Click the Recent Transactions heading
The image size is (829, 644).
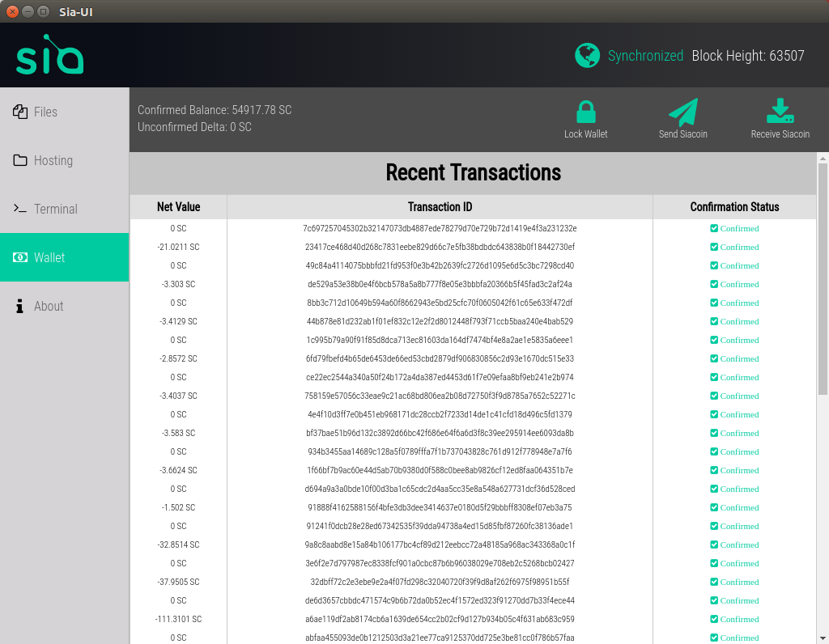pyautogui.click(x=473, y=173)
